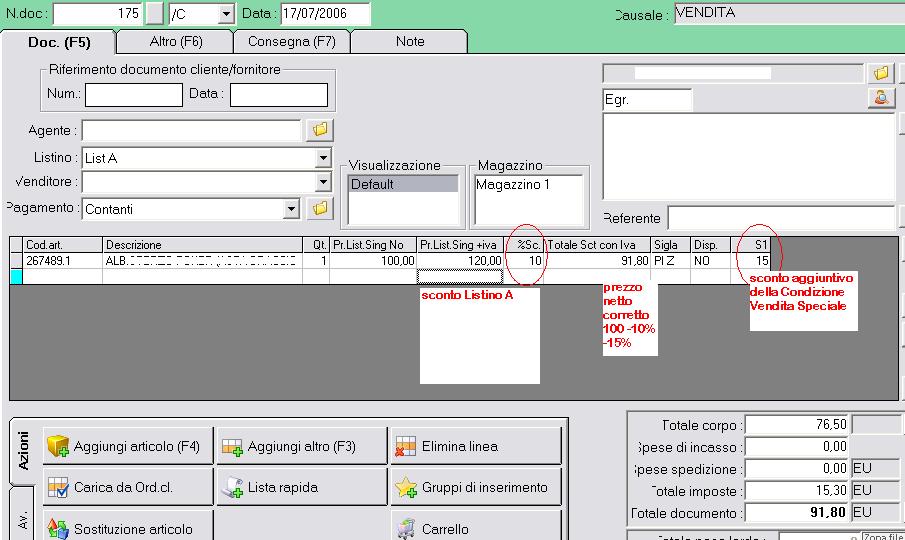905x540 pixels.
Task: Switch to Consegna (F7) tab
Action: (291, 42)
